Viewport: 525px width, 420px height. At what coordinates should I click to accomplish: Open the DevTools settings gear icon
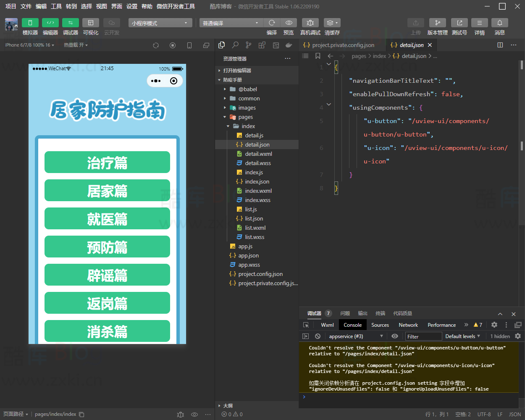(x=494, y=325)
